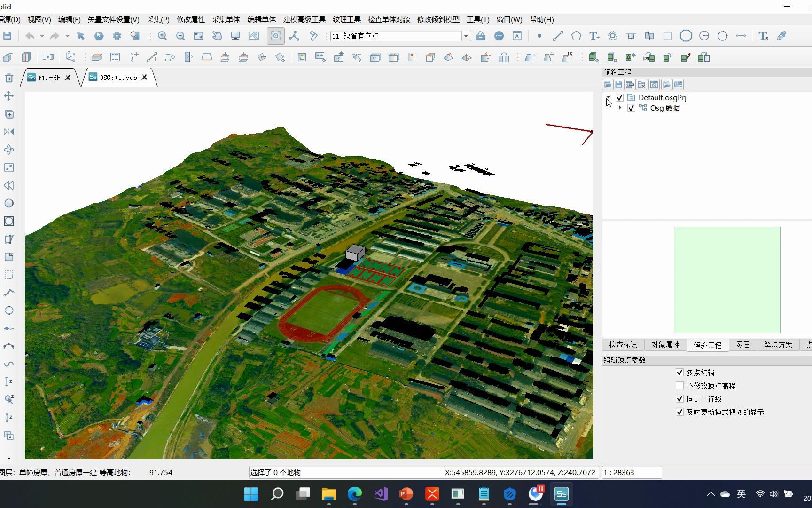Open the 修改倾斜模型 menu
This screenshot has width=812, height=508.
tap(438, 20)
